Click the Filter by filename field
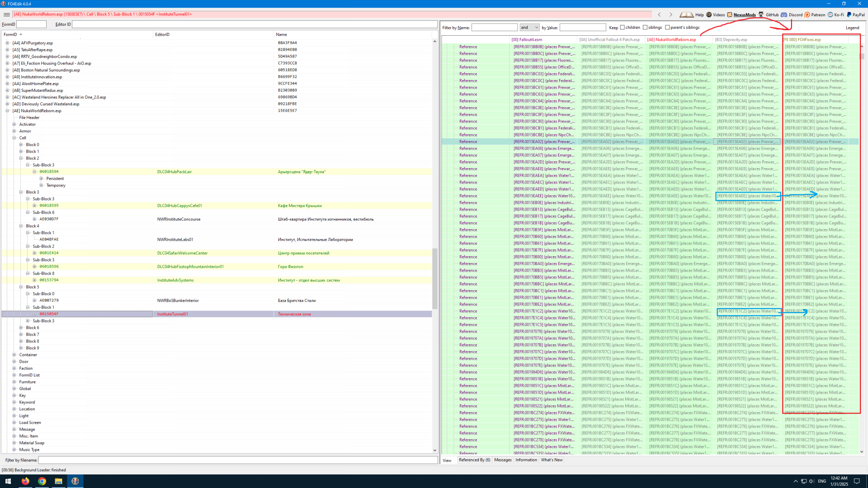 [x=237, y=460]
